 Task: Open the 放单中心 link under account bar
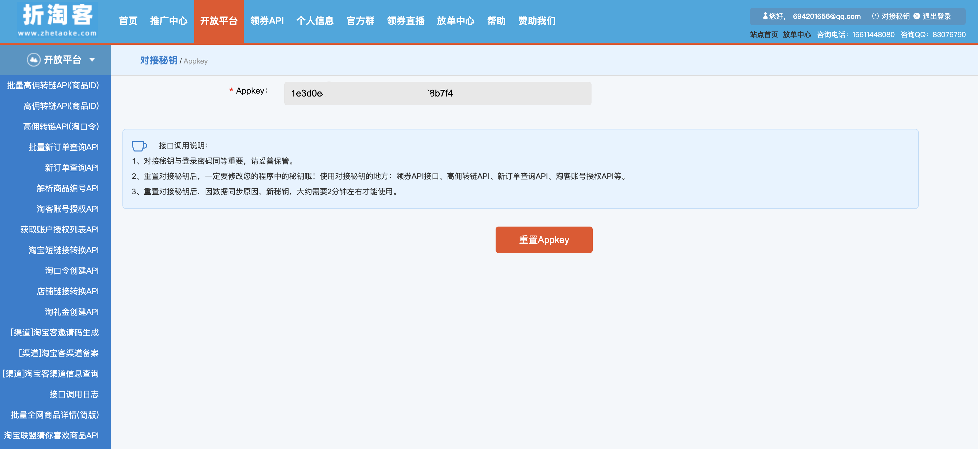797,35
